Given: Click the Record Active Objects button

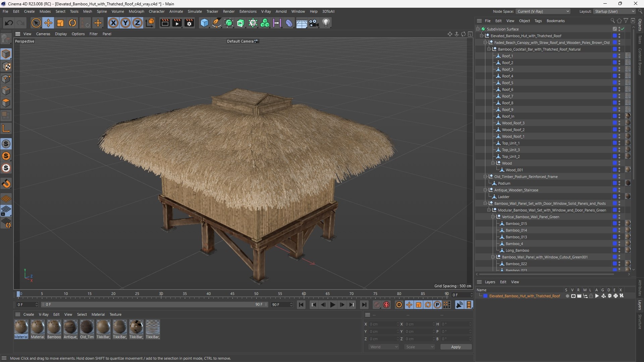Looking at the screenshot, I should (x=377, y=305).
